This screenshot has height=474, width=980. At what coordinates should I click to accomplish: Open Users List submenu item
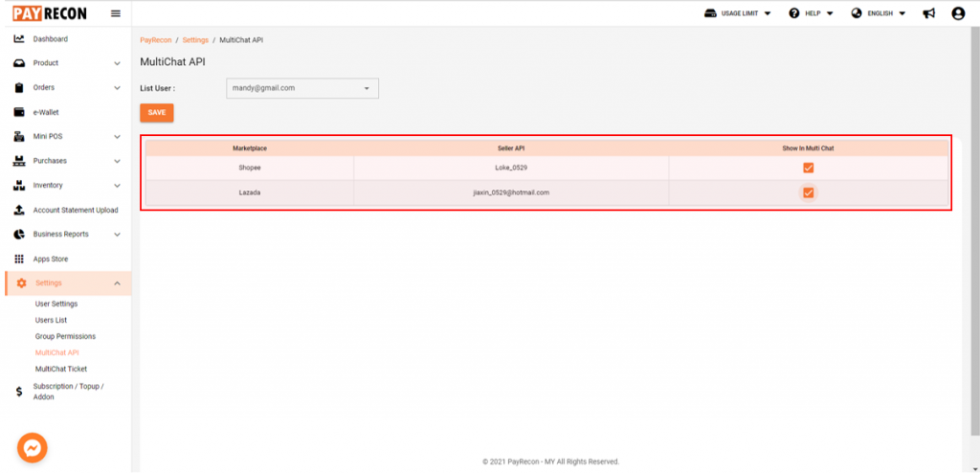[x=52, y=320]
